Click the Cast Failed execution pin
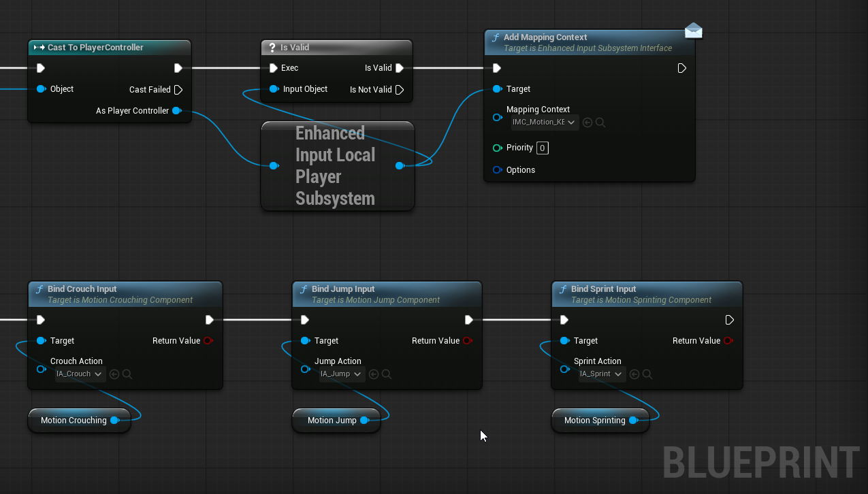 tap(178, 90)
